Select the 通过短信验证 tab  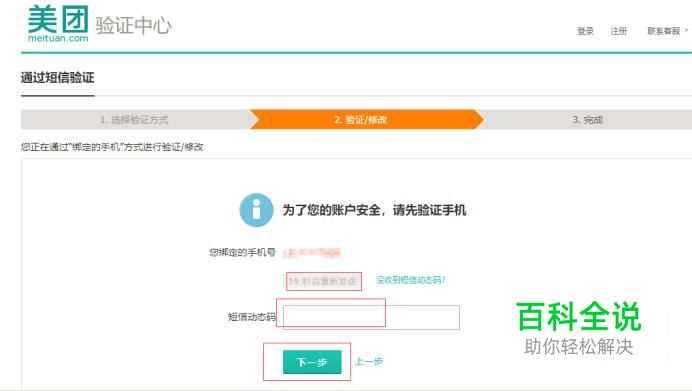pos(57,78)
